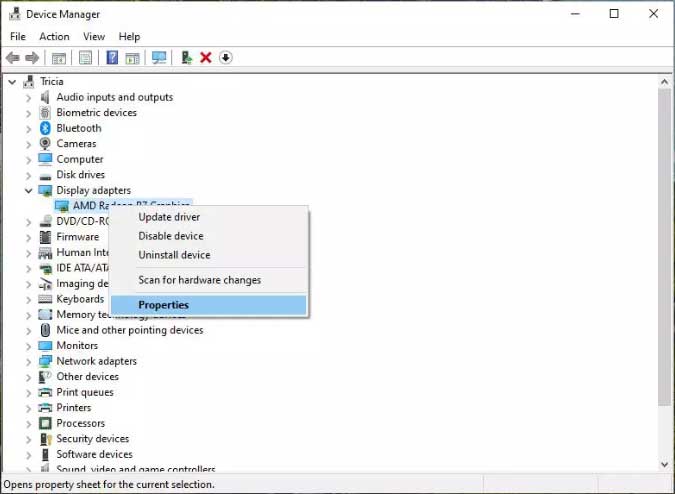This screenshot has height=494, width=675.
Task: Expand the Bluetooth category
Action: click(28, 129)
